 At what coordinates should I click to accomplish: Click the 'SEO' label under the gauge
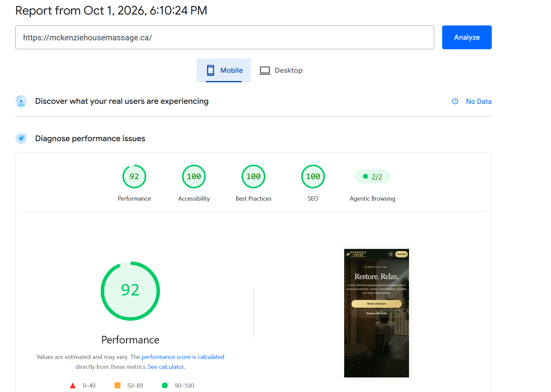click(x=313, y=199)
